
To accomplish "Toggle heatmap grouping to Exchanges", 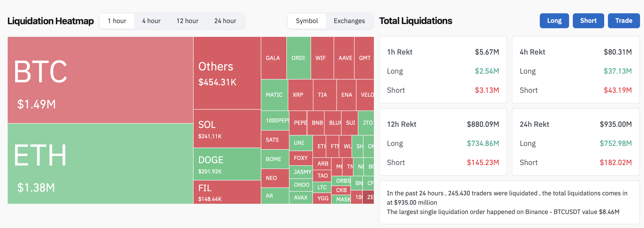I will click(x=349, y=21).
